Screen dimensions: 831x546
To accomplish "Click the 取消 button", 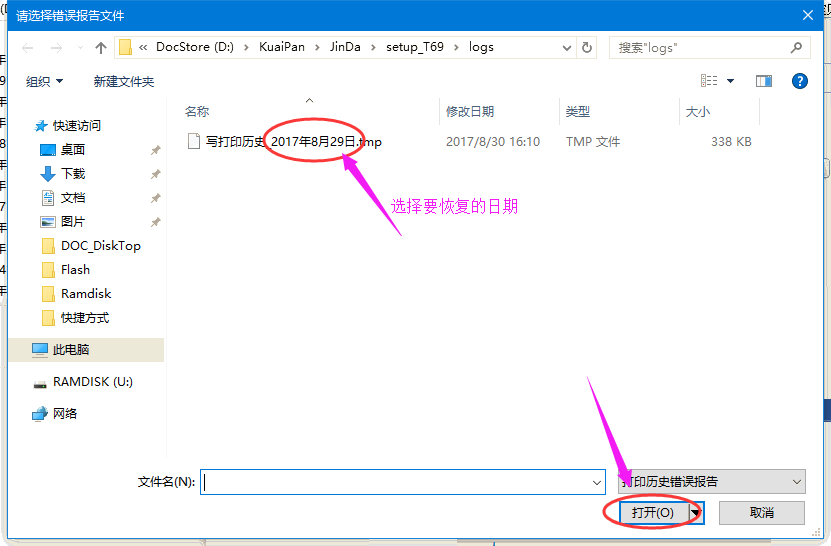I will click(761, 512).
